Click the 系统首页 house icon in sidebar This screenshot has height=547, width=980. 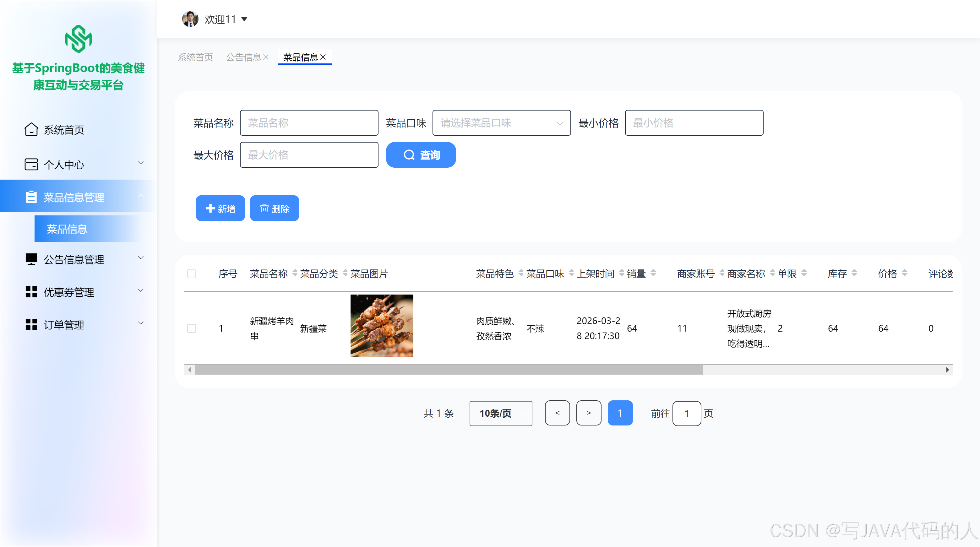(31, 130)
